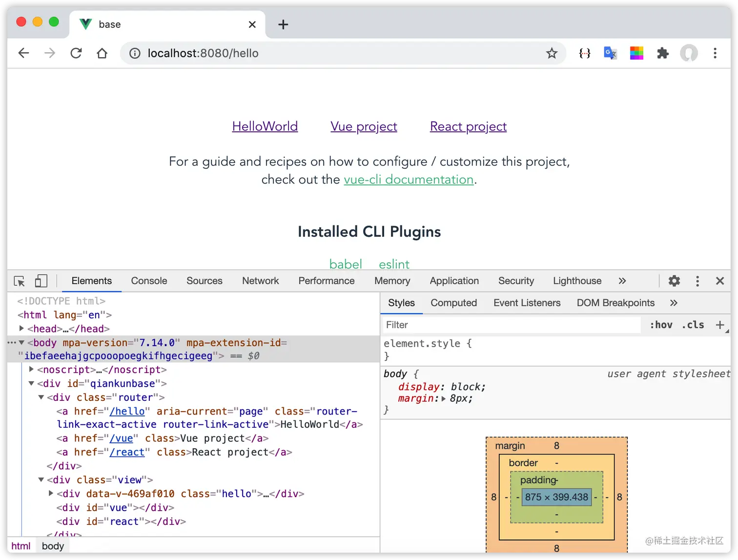Select the body breadcrumb
The image size is (738, 560).
pos(53,546)
